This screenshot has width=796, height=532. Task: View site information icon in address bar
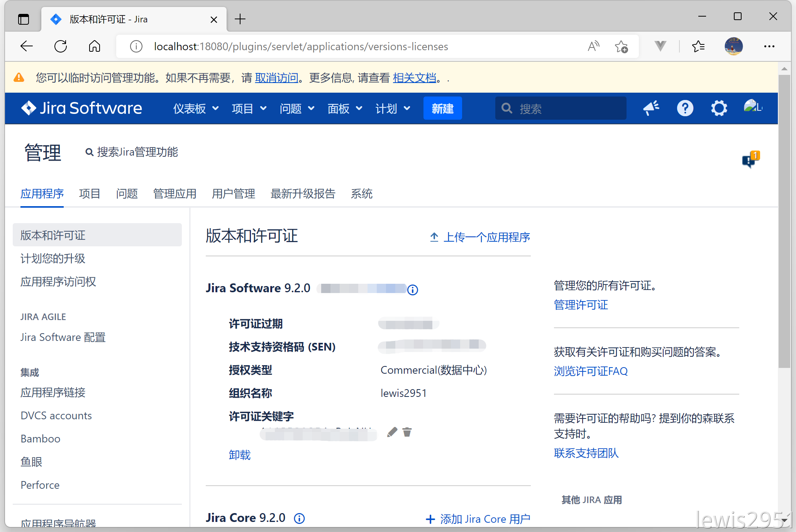point(136,47)
